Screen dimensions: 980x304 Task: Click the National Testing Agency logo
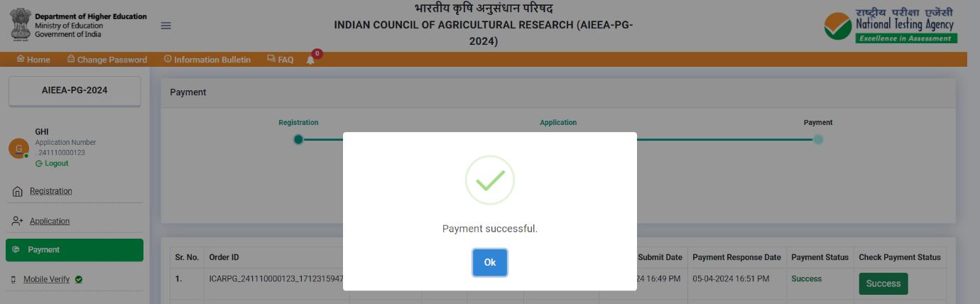tap(890, 26)
